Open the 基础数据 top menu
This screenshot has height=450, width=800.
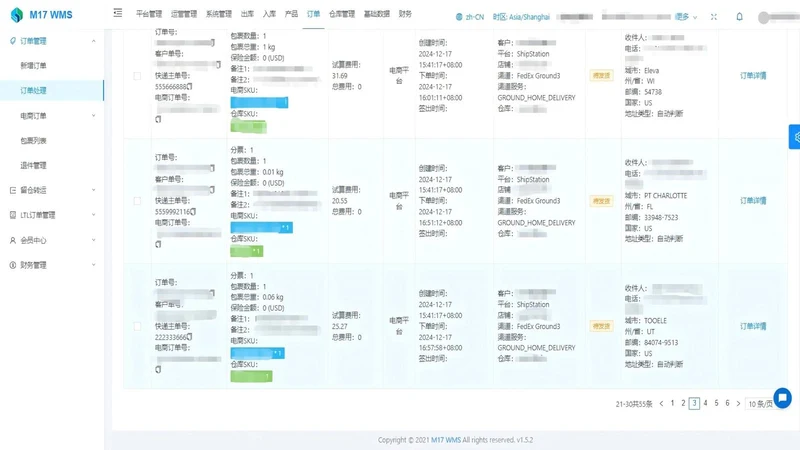pyautogui.click(x=377, y=14)
